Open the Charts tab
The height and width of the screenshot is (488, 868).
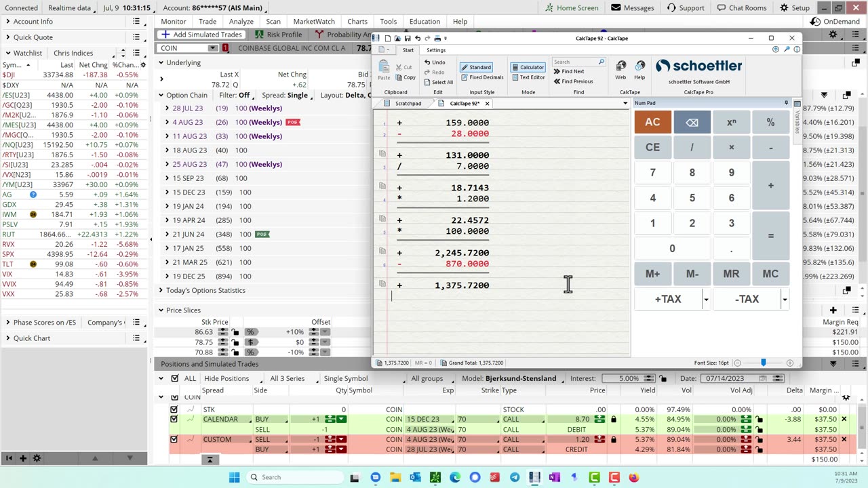pos(357,21)
